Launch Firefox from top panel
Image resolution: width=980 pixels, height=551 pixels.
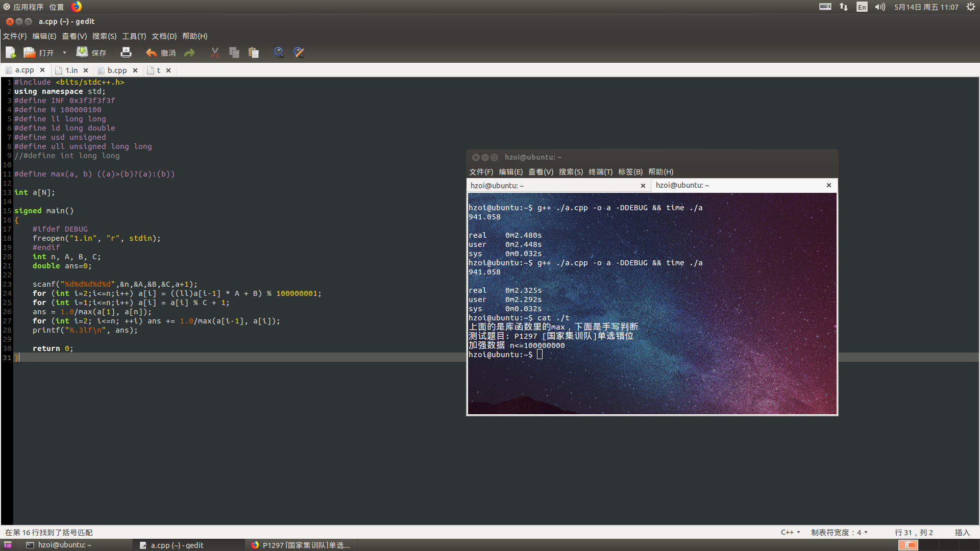pos(76,6)
